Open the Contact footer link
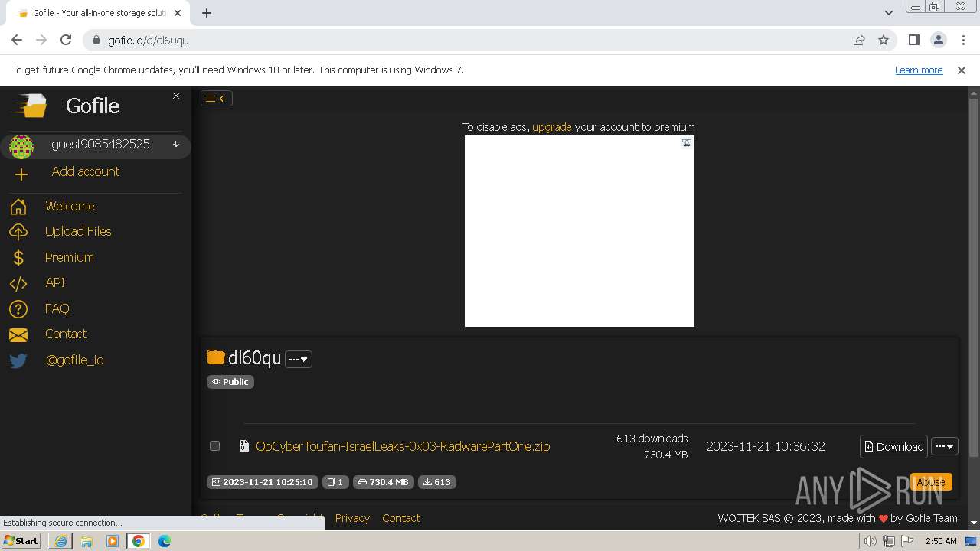The width and height of the screenshot is (980, 551). click(x=401, y=518)
